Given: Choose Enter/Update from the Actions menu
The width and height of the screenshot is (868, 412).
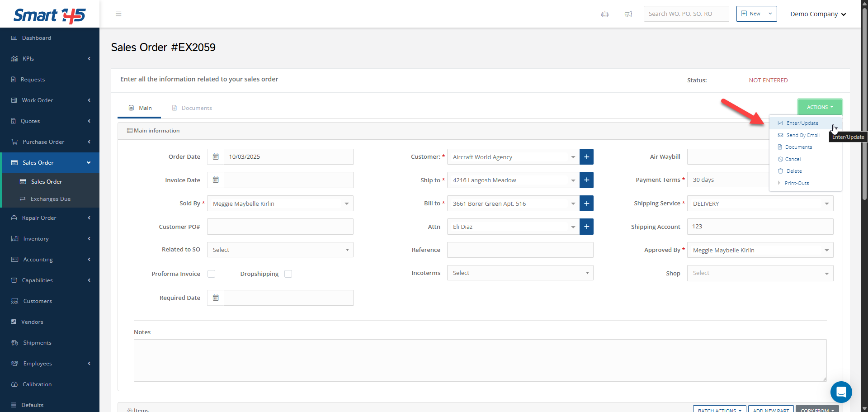Looking at the screenshot, I should point(802,123).
